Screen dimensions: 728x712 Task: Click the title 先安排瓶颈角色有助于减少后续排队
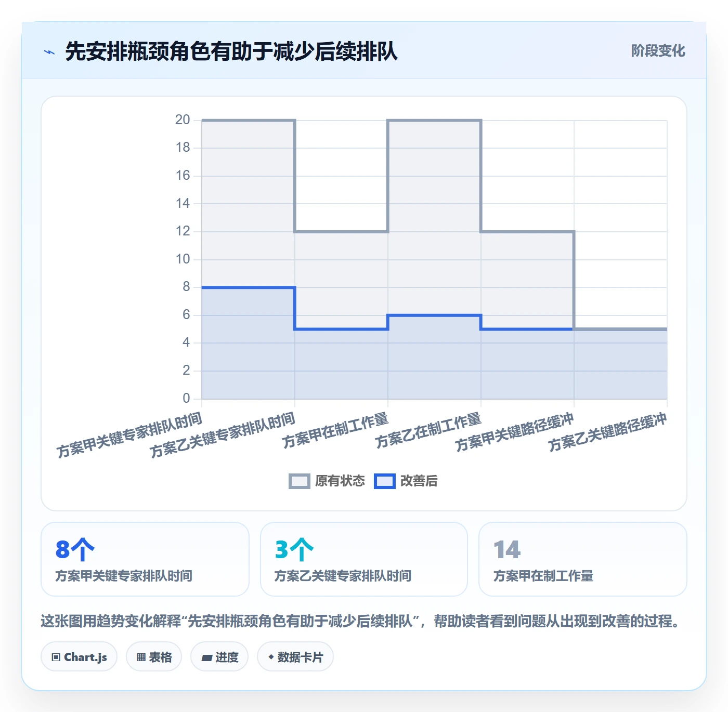231,51
